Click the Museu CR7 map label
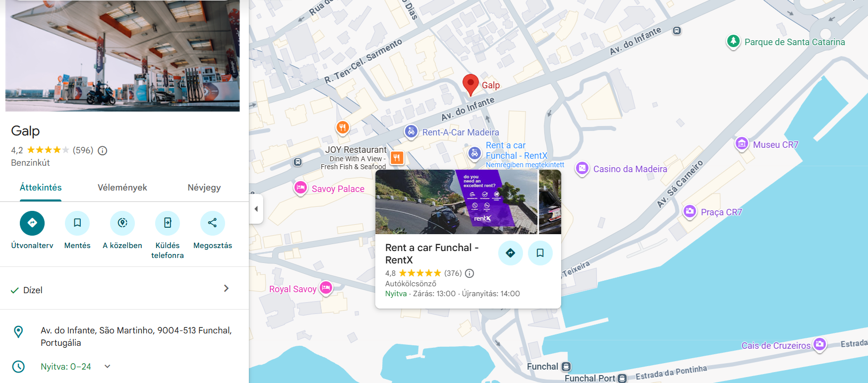 click(x=776, y=145)
